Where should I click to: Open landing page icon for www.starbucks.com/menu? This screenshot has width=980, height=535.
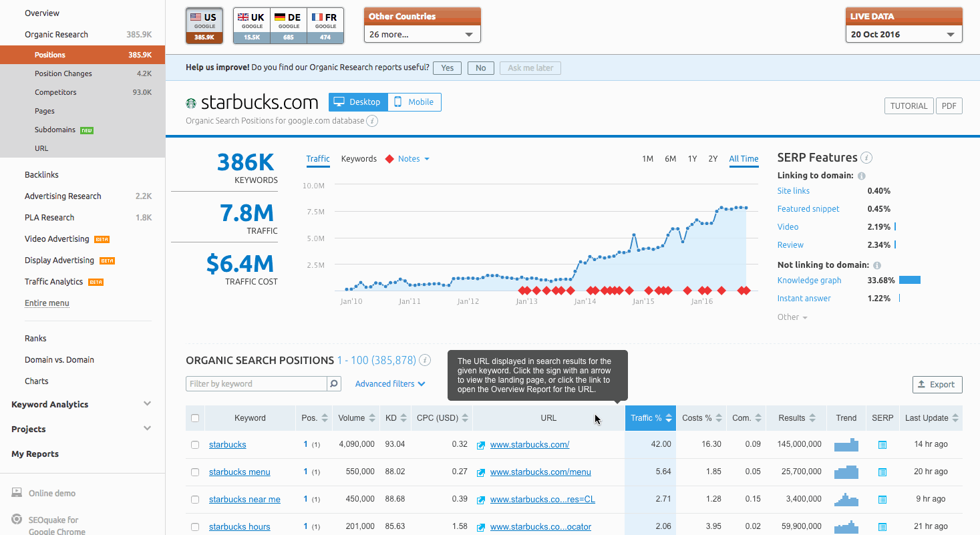(480, 472)
